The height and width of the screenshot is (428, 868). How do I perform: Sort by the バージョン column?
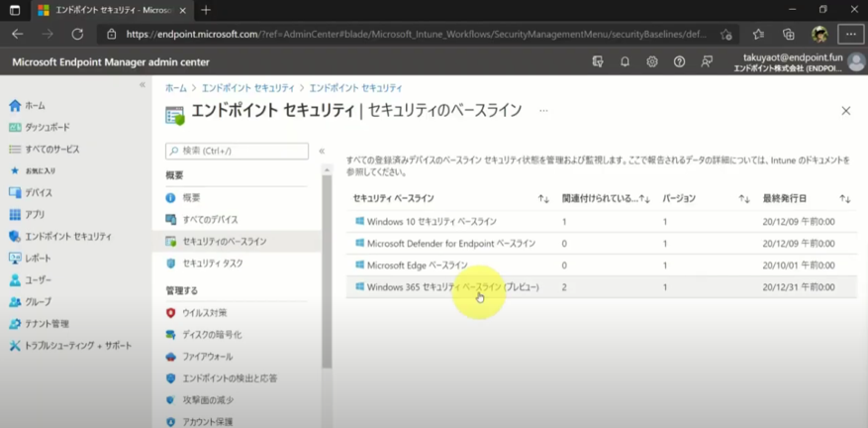coord(744,199)
